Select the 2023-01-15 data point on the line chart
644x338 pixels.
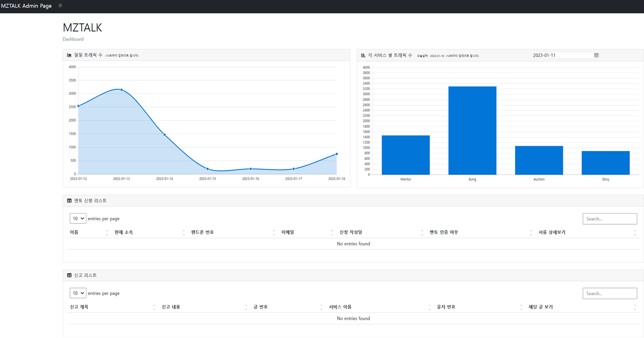coord(207,169)
